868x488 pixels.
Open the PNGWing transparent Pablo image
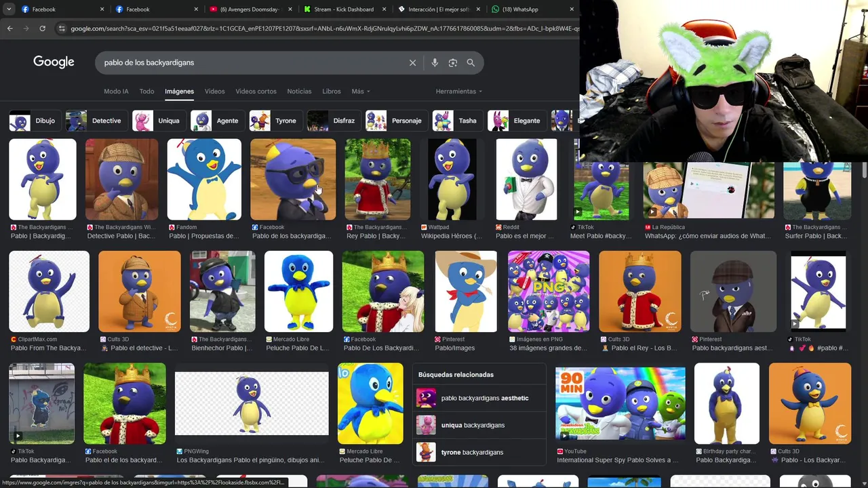tap(252, 403)
